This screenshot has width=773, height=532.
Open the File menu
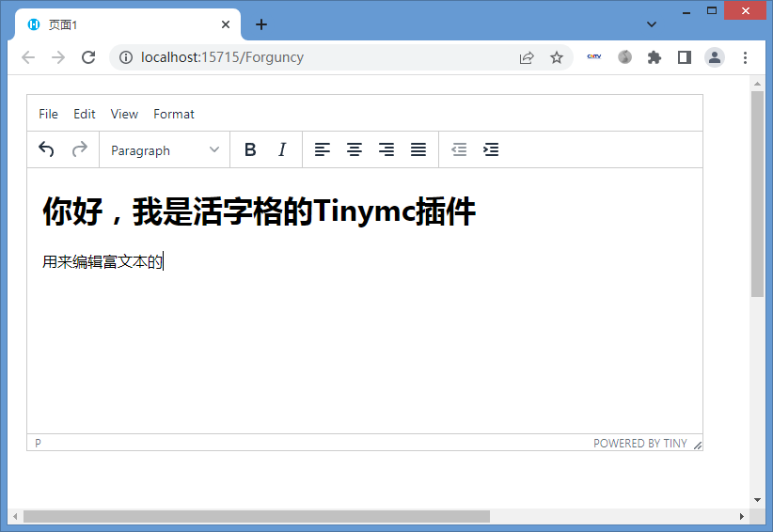click(48, 114)
